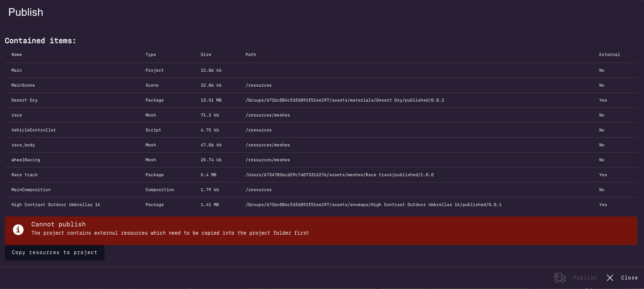644x289 pixels.
Task: Click the Close link at the bottom
Action: click(x=629, y=278)
